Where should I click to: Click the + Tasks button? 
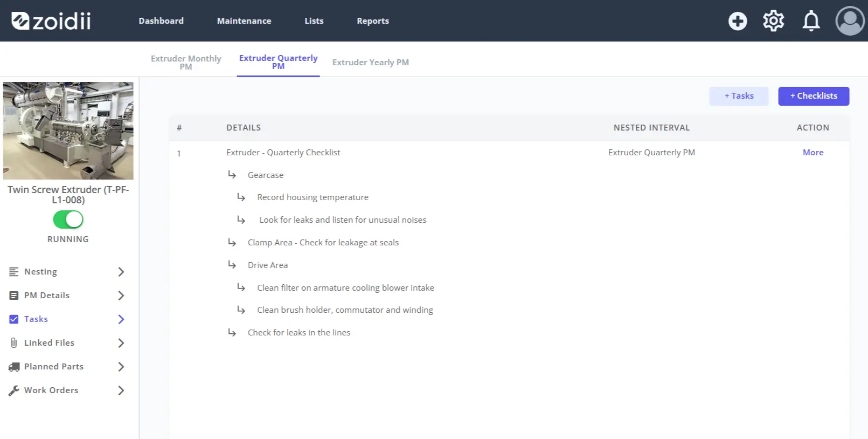point(739,96)
